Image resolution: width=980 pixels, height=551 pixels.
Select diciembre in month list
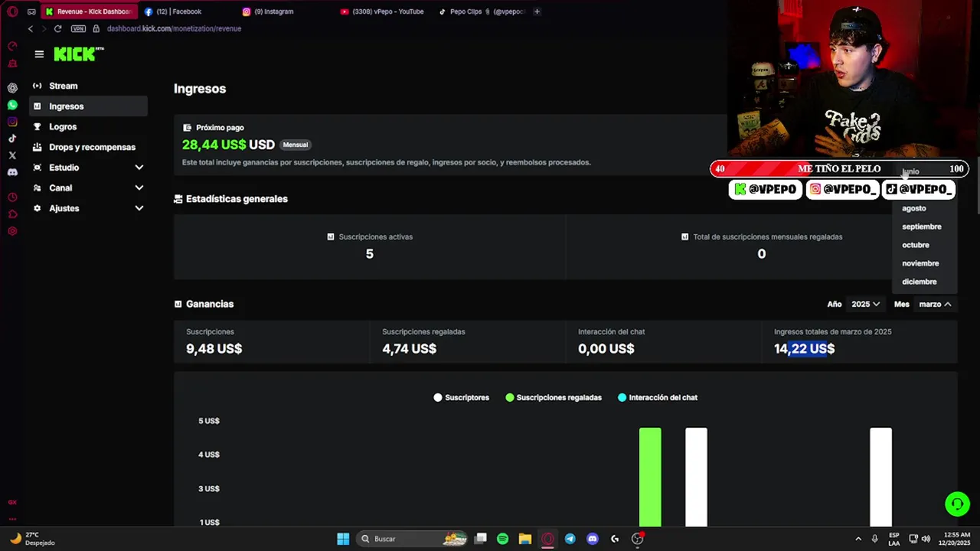924,282
